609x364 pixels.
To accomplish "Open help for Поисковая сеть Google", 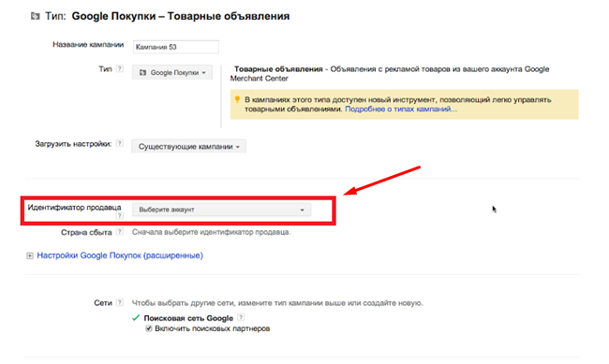I will [x=241, y=317].
